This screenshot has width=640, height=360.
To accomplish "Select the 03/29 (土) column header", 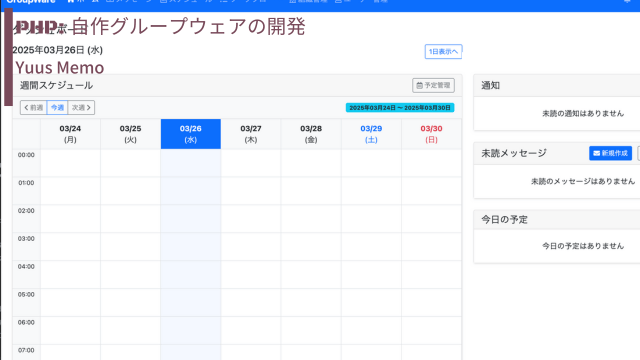I will pos(371,134).
